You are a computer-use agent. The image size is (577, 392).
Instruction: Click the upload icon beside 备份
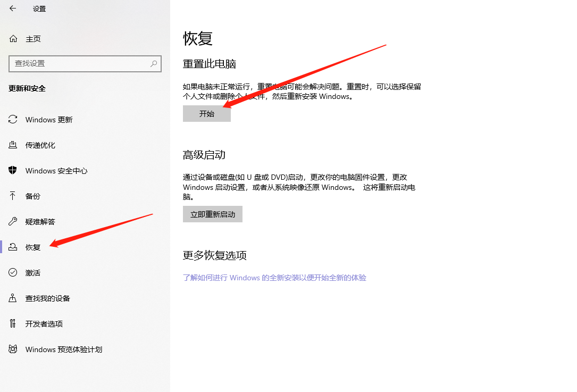(13, 196)
